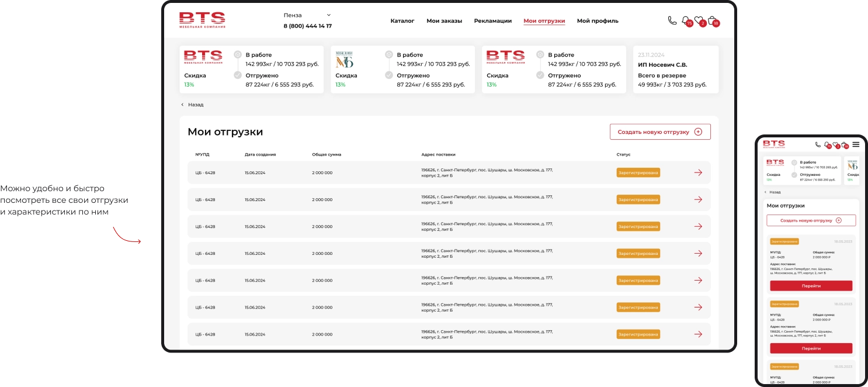
Task: Click the phone icon in desktop header
Action: (x=672, y=20)
